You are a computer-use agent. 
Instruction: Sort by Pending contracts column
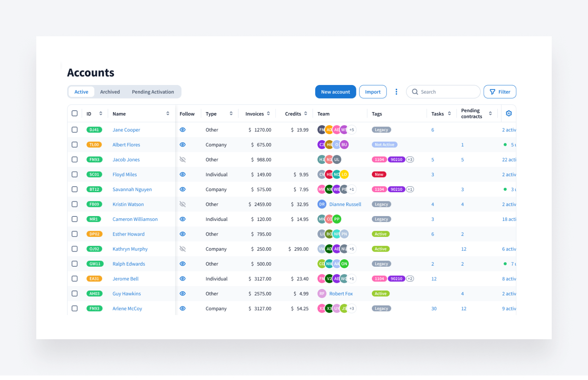(x=490, y=114)
